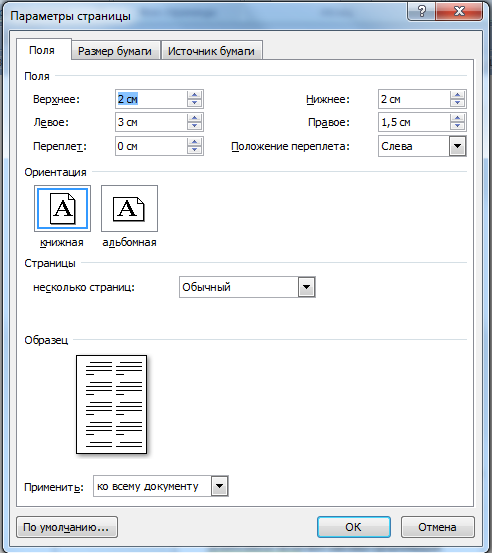Increase the Нижнее margin with up arrow
Screen dimensions: 492x553
point(457,95)
